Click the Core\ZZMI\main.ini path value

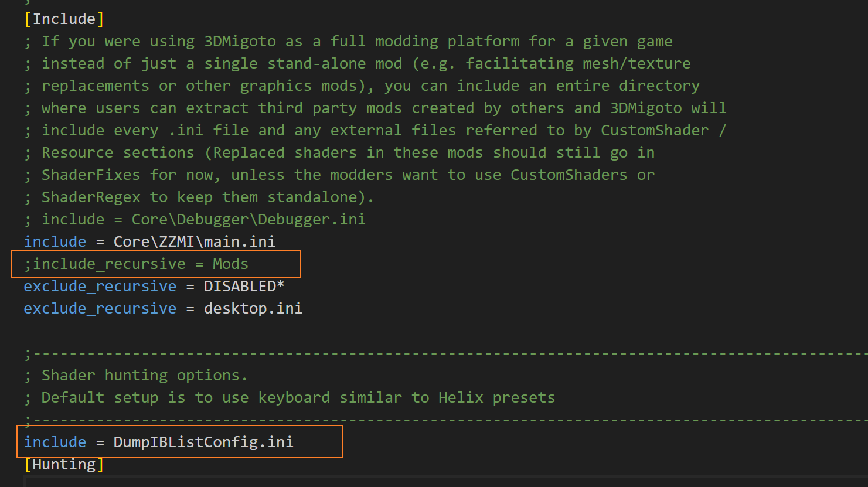194,242
